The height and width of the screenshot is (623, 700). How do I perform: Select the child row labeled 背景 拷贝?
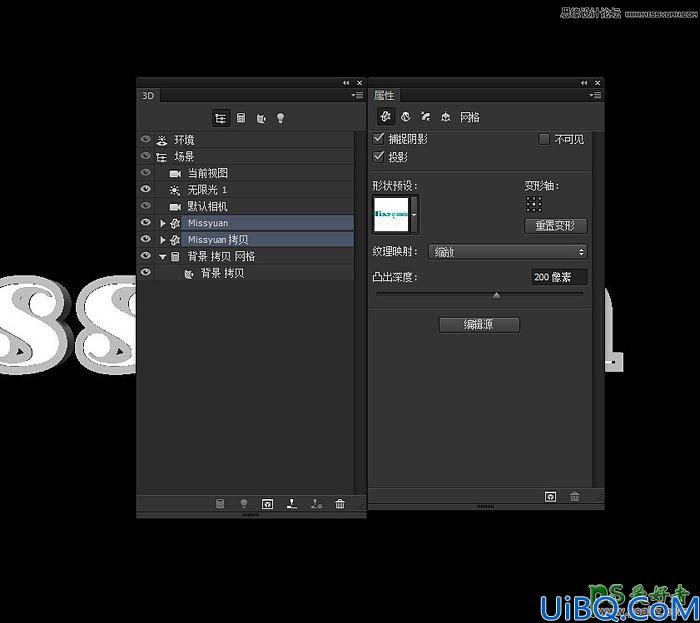[x=222, y=273]
